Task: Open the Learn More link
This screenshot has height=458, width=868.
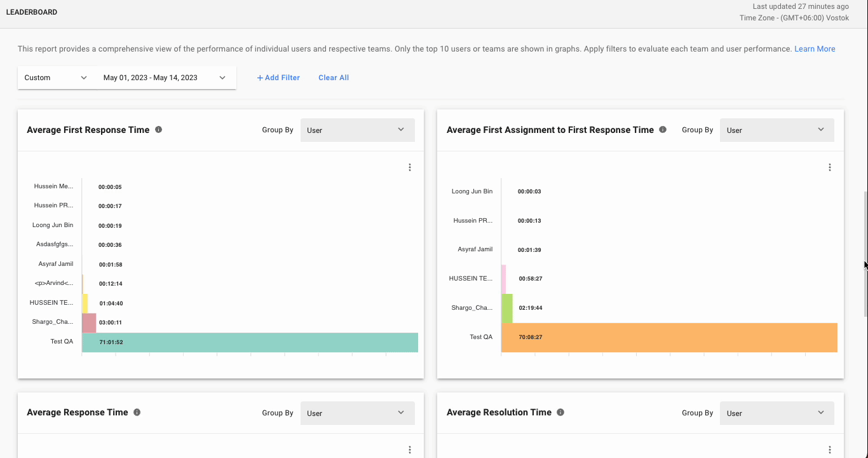Action: pyautogui.click(x=815, y=49)
